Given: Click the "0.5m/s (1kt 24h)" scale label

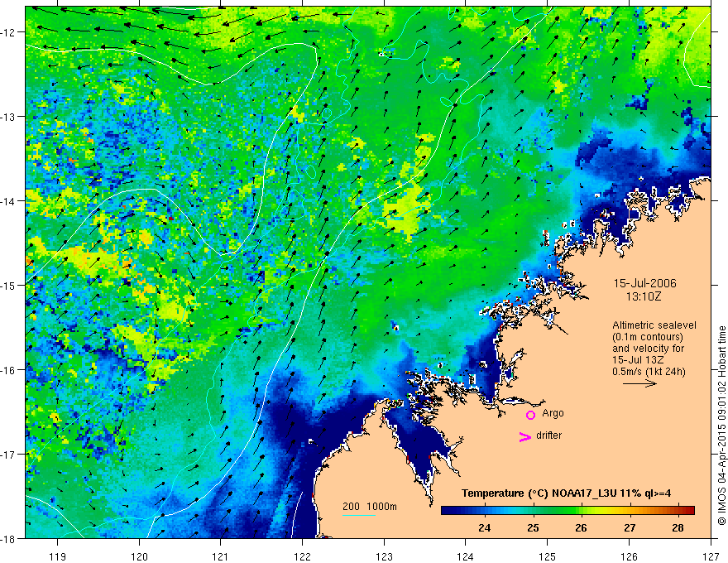Looking at the screenshot, I should (x=649, y=372).
